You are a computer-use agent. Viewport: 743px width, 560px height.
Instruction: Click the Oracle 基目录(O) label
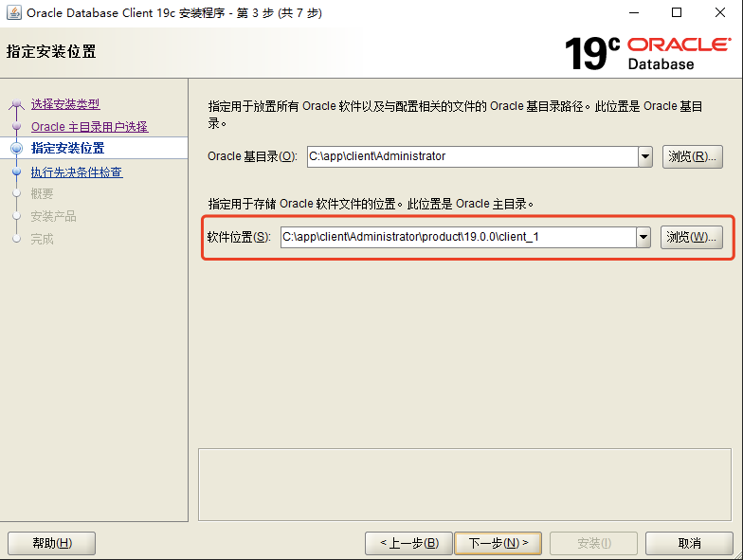point(252,156)
